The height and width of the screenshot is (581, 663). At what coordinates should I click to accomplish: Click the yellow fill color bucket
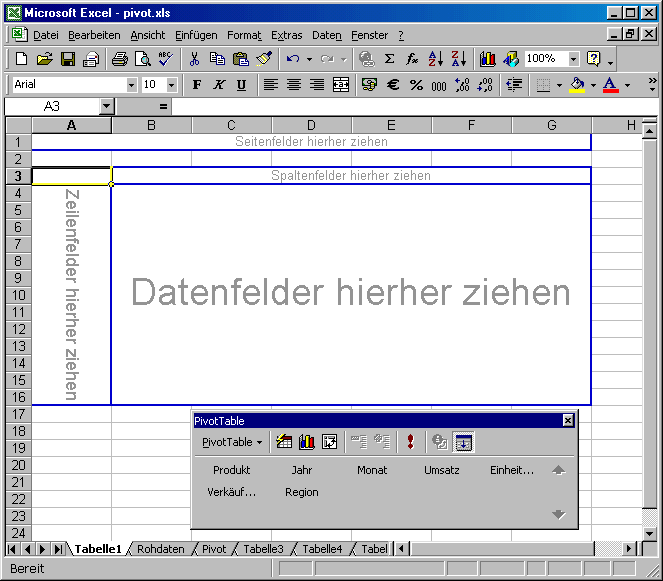tap(577, 85)
